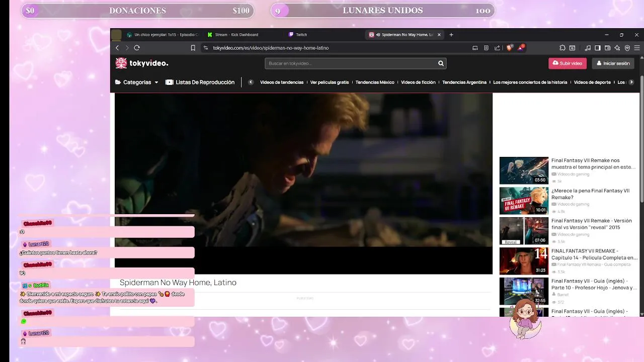Reload the tokyvideo page
Viewport: 644px width, 362px height.
pos(137,48)
